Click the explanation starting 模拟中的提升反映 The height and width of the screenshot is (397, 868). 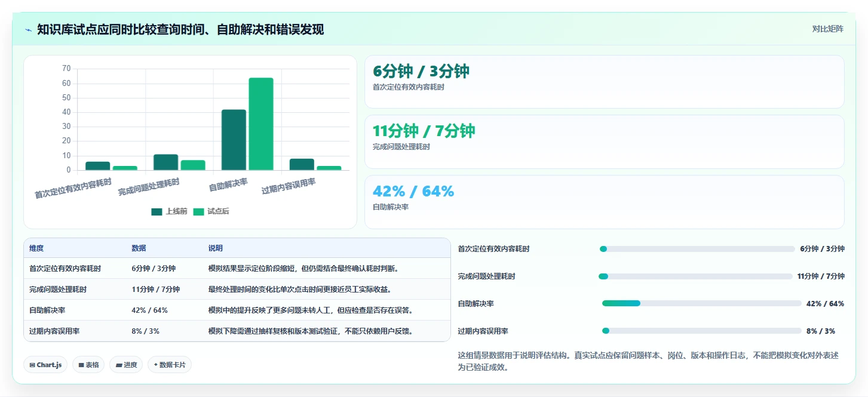point(311,310)
